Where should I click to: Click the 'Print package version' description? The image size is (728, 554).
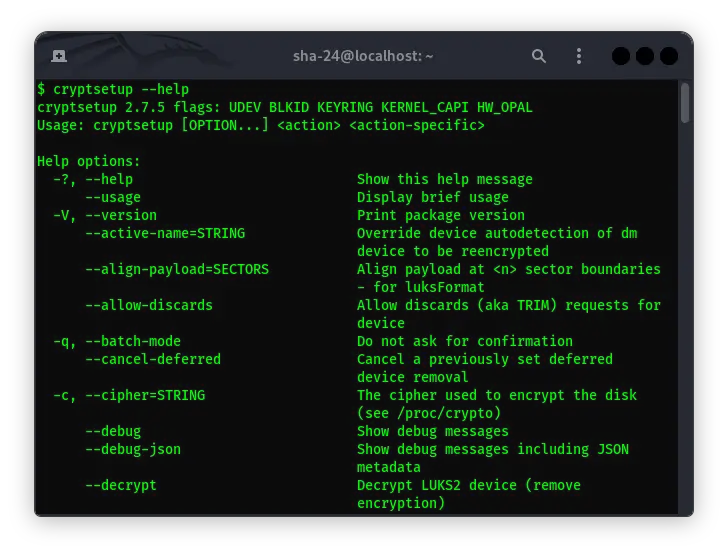(441, 215)
